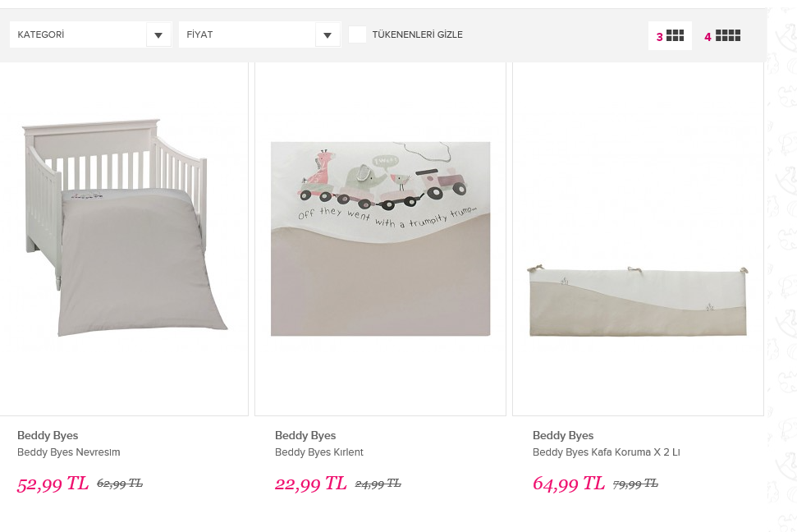This screenshot has height=532, width=797.
Task: Click the brand name above Nevresim
Action: [x=48, y=435]
